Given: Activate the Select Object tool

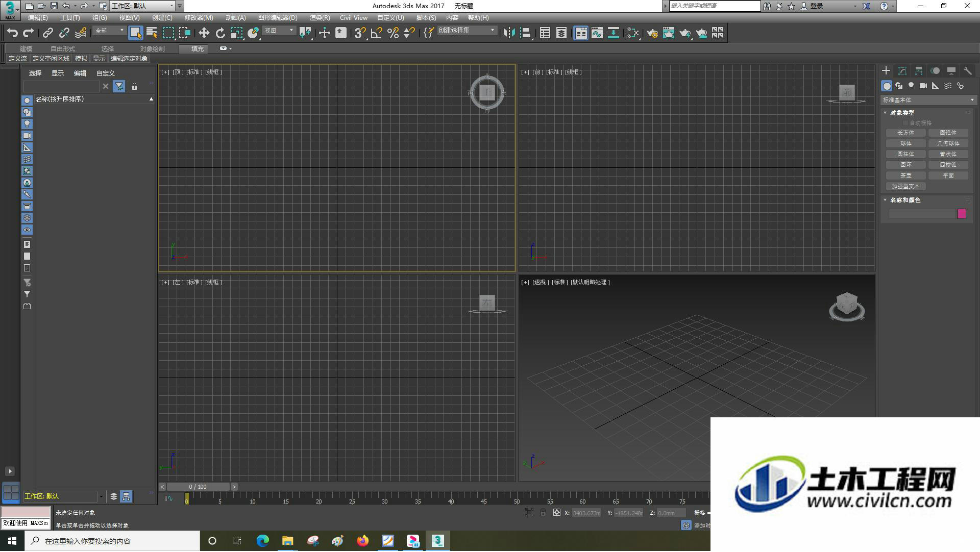Looking at the screenshot, I should click(135, 33).
